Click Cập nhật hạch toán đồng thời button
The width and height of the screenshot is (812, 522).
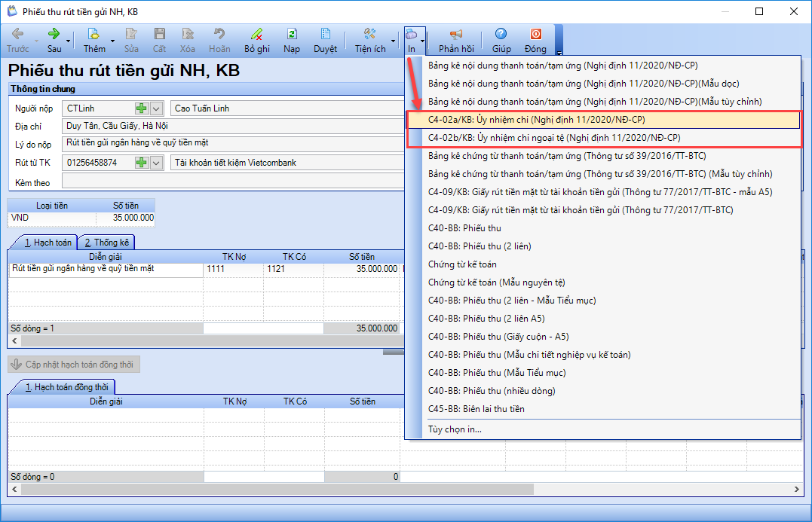(74, 365)
